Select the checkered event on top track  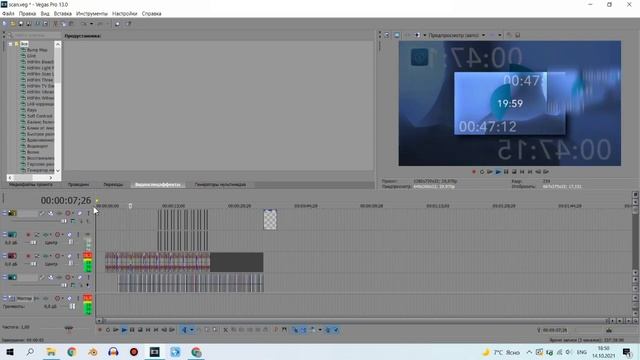(x=270, y=220)
